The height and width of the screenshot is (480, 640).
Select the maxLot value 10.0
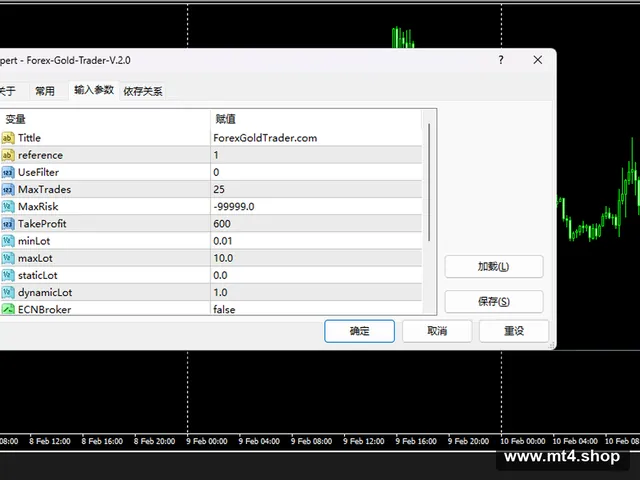coord(316,258)
